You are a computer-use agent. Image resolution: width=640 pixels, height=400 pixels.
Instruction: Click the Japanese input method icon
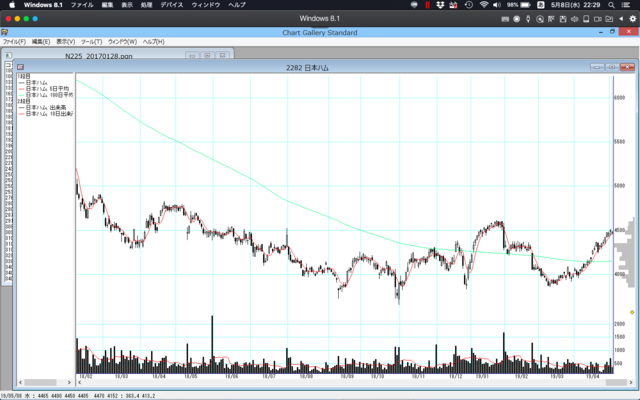[x=540, y=5]
